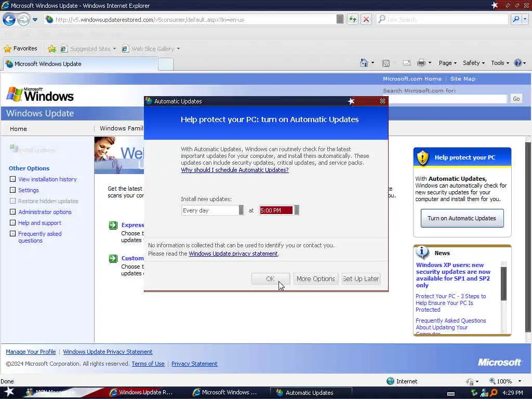The width and height of the screenshot is (532, 399).
Task: Click Turn on Automatic Updates button
Action: click(462, 218)
